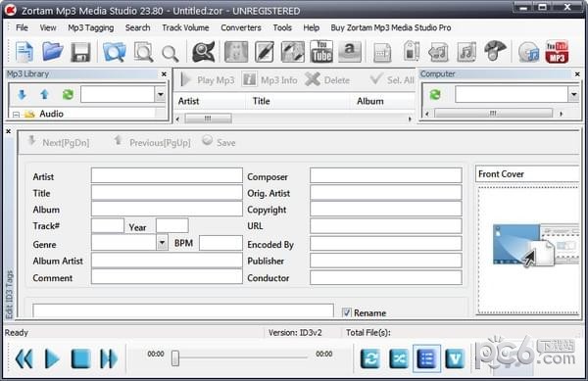Refresh the Mp3 Library panel
This screenshot has width=588, height=381.
[68, 94]
